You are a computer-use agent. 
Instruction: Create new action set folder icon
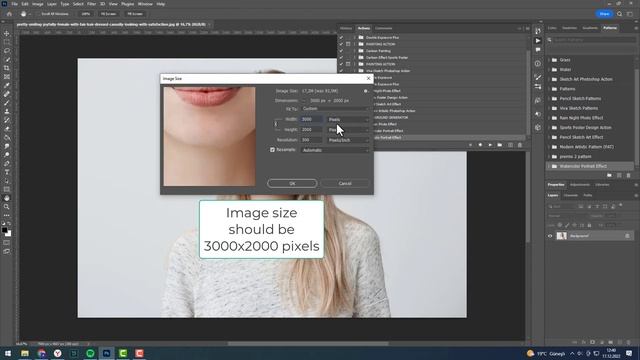[500, 145]
